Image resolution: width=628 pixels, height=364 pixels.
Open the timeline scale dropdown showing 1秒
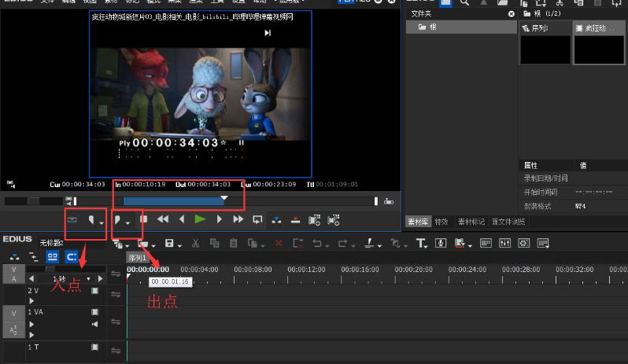(x=89, y=278)
